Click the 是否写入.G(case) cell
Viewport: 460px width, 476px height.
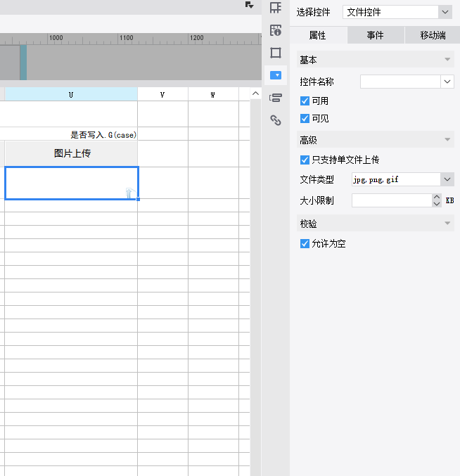click(x=103, y=134)
